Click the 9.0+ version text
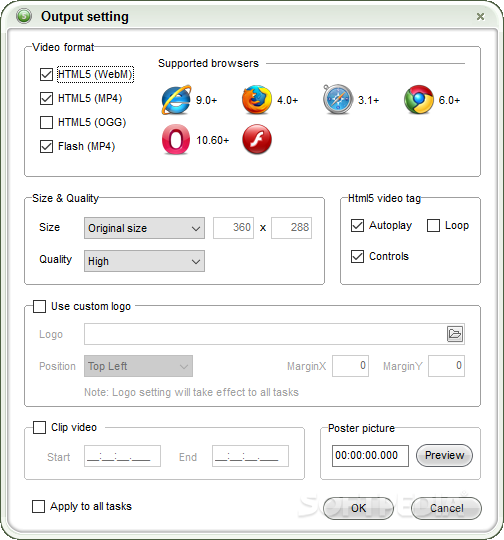504x540 pixels. pyautogui.click(x=207, y=101)
